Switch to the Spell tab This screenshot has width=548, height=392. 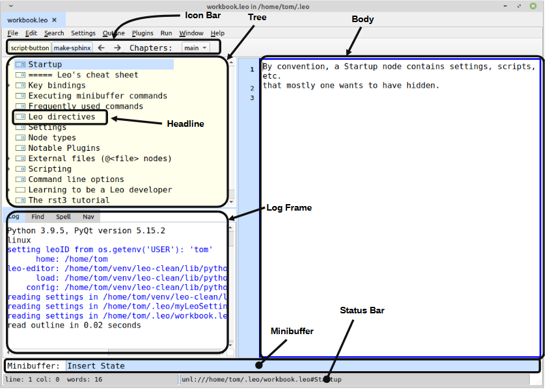[x=63, y=217]
